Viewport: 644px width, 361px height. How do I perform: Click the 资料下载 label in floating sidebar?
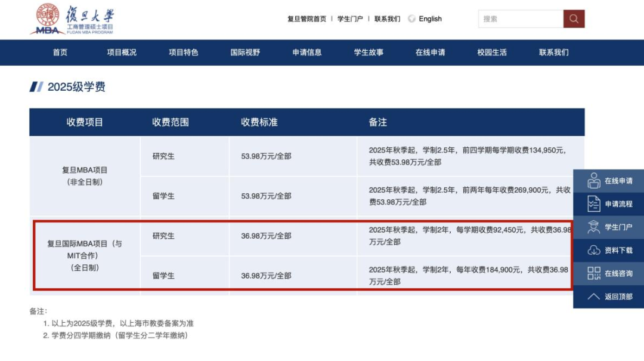[x=618, y=251]
